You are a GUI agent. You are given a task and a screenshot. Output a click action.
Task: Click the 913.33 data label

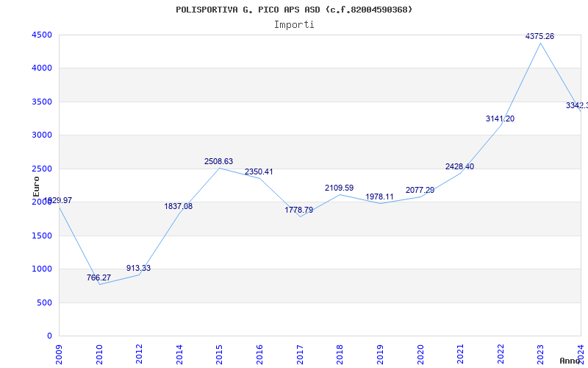138,268
